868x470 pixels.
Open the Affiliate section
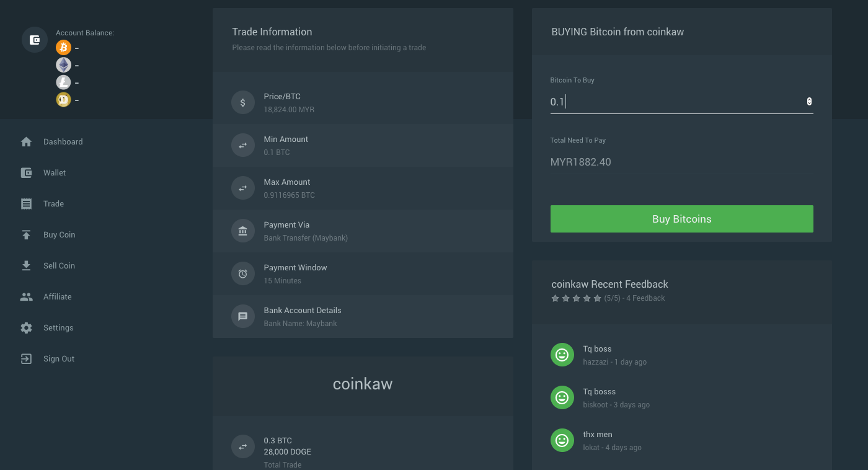point(57,297)
